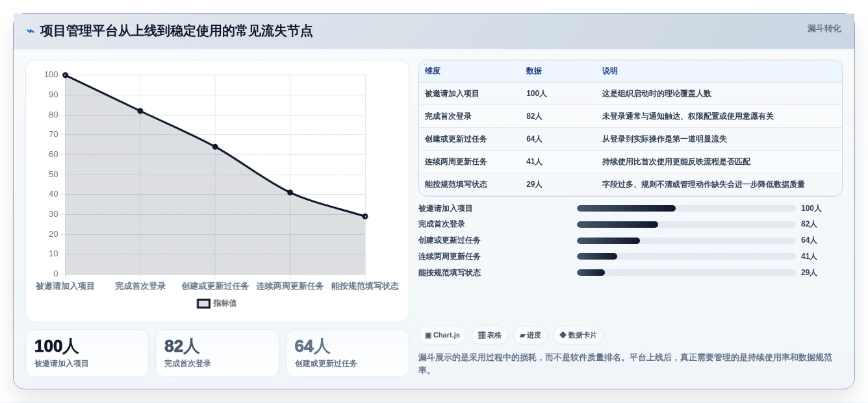Click the 表格 tag chip
Screen dimensions: 868x403
coord(490,335)
